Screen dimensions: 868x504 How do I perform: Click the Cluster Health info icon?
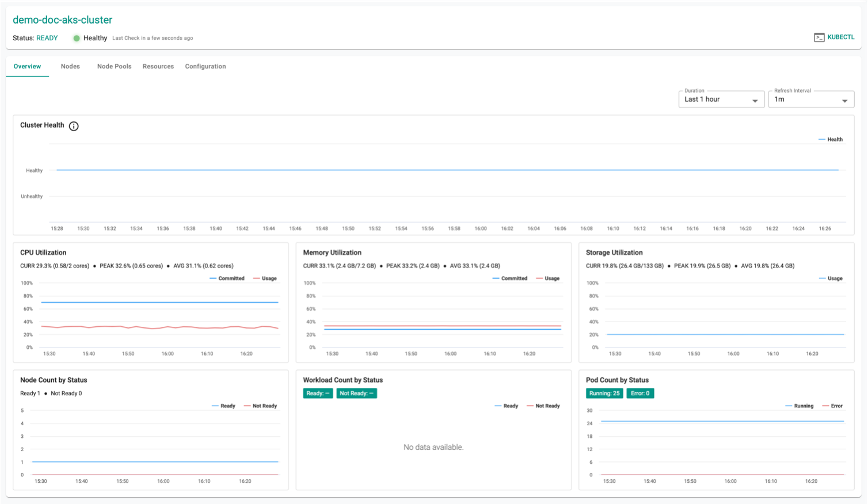click(74, 126)
